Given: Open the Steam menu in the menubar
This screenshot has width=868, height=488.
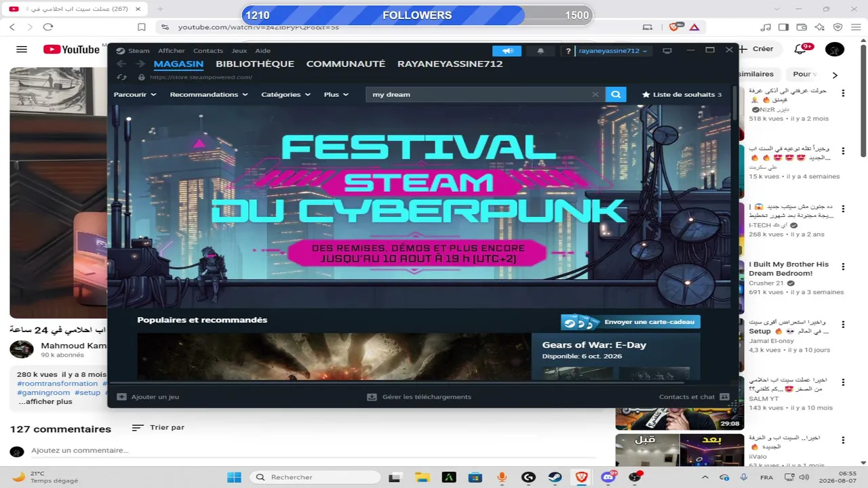Looking at the screenshot, I should pos(138,51).
